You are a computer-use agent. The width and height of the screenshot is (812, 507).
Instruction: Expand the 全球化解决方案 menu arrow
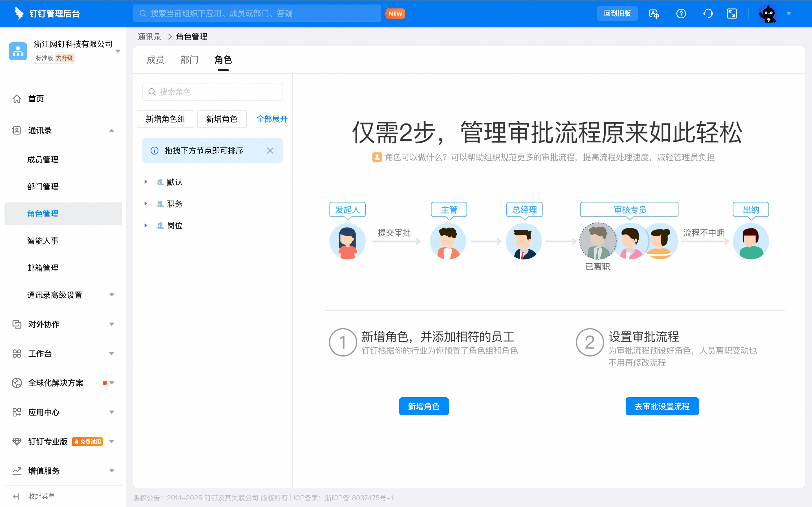[x=112, y=383]
